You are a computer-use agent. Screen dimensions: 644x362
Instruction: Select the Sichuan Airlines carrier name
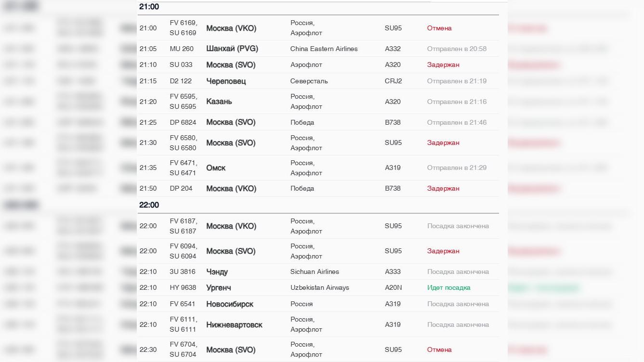pos(315,271)
